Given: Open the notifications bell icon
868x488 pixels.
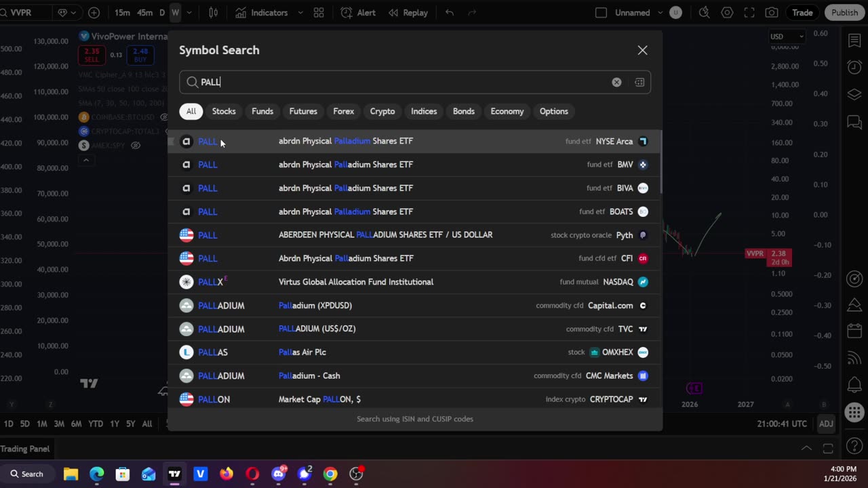Looking at the screenshot, I should [854, 386].
